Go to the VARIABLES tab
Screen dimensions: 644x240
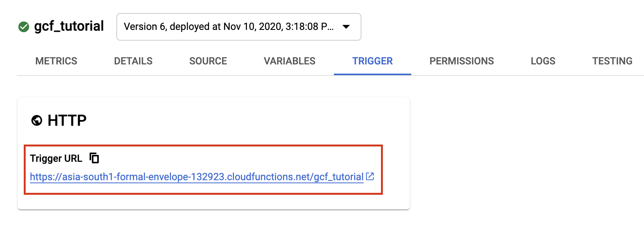click(x=289, y=61)
